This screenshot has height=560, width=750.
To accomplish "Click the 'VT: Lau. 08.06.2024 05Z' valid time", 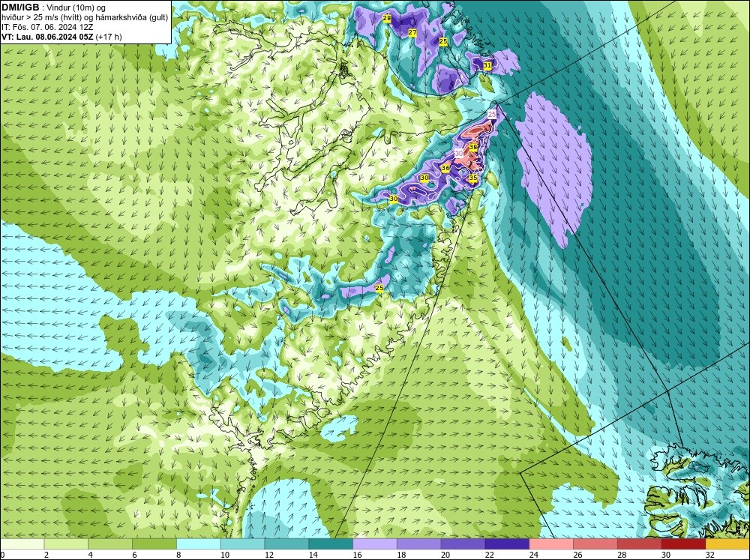I will point(47,37).
